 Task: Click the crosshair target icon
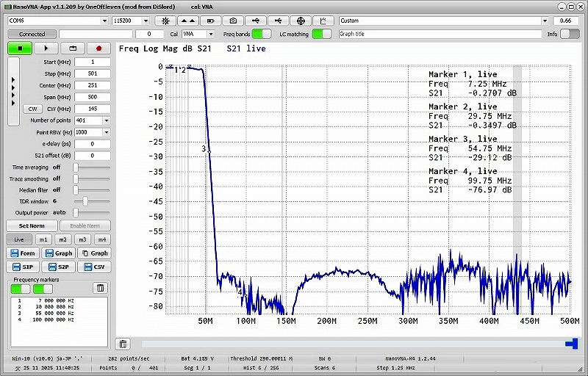pyautogui.click(x=301, y=21)
